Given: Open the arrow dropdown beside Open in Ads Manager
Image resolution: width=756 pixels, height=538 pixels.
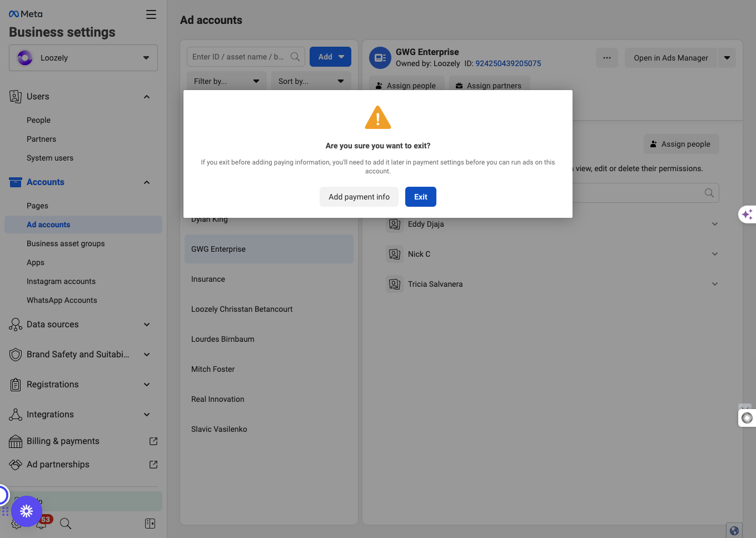Looking at the screenshot, I should pyautogui.click(x=727, y=58).
